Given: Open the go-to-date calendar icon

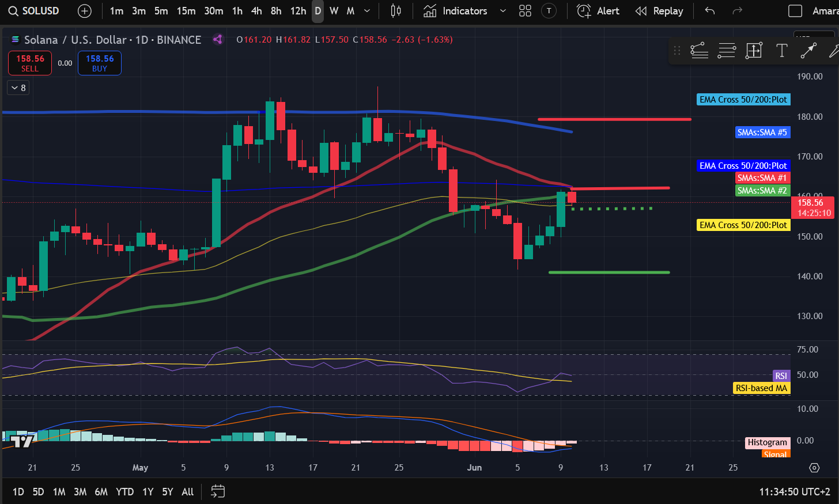Looking at the screenshot, I should [218, 491].
